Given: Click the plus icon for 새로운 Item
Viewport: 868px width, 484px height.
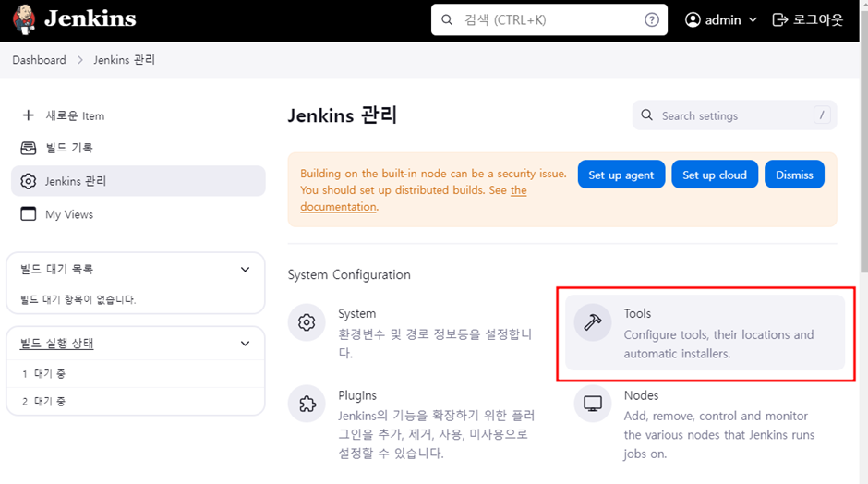Looking at the screenshot, I should [x=28, y=115].
